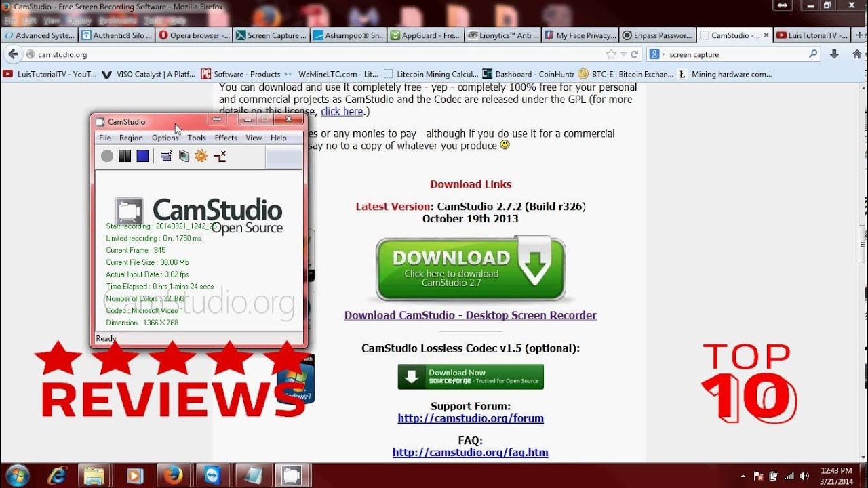
Task: Click the Action Center flag tray icon
Action: 758,476
